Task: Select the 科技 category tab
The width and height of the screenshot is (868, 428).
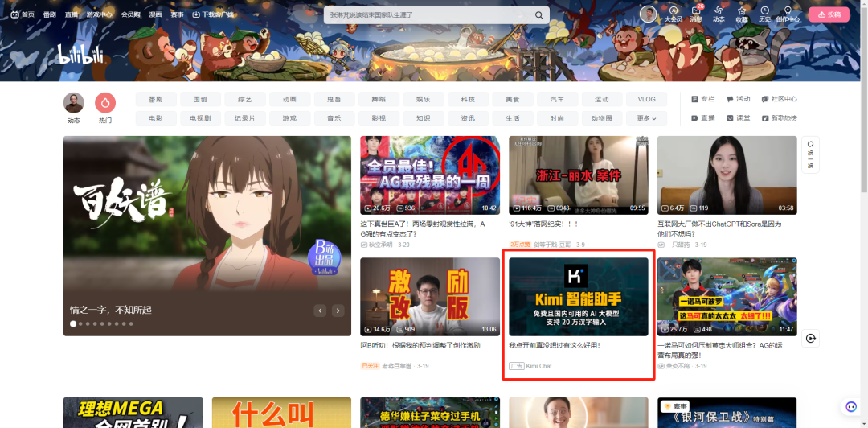Action: [468, 99]
